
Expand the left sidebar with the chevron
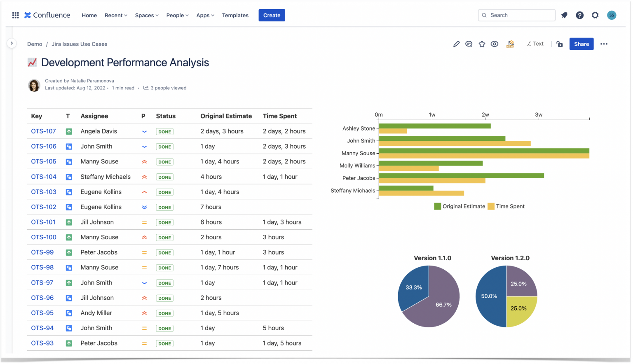pyautogui.click(x=12, y=43)
